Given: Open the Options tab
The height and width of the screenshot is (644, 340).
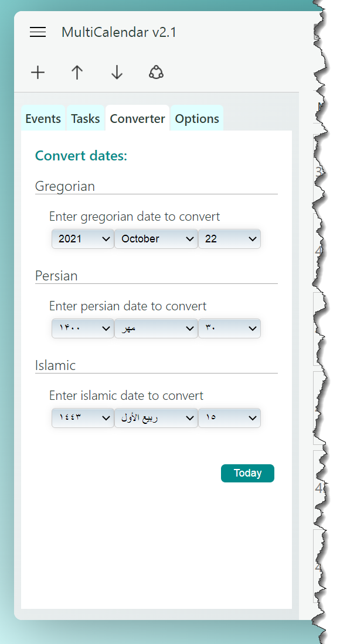Looking at the screenshot, I should pyautogui.click(x=197, y=118).
